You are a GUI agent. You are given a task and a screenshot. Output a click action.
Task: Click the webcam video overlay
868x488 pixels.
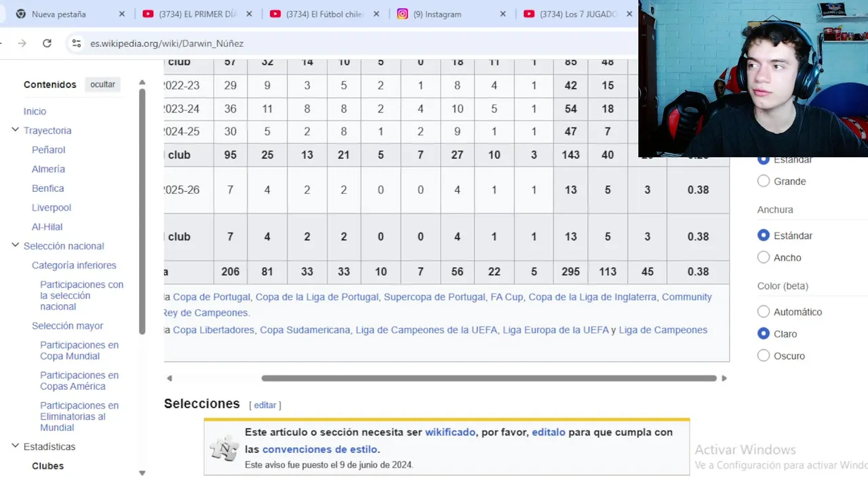753,79
